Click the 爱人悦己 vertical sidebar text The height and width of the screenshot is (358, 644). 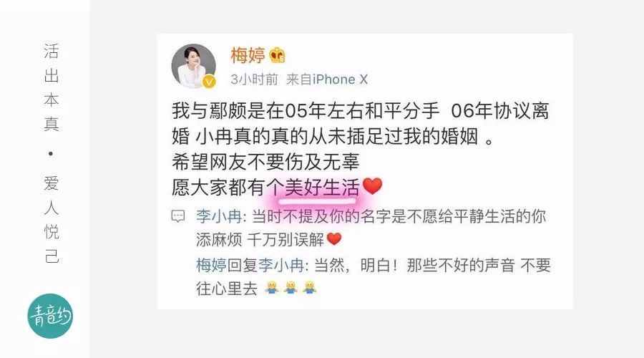coord(52,219)
